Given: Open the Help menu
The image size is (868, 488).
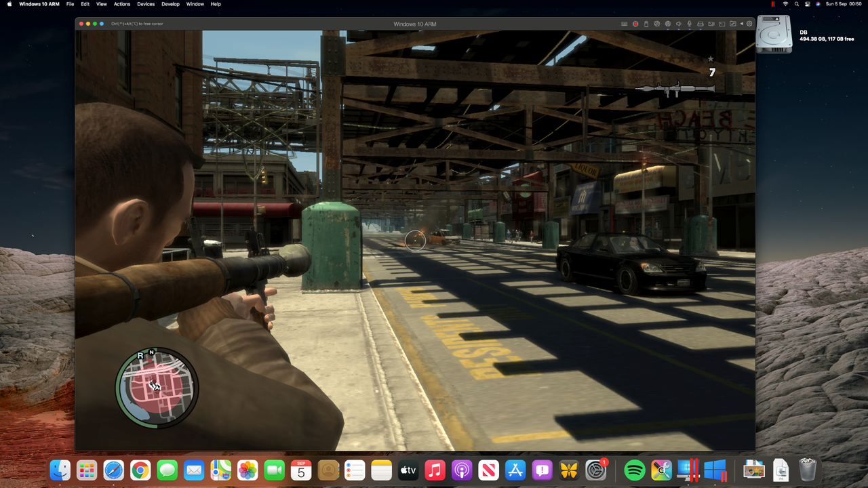Looking at the screenshot, I should click(216, 4).
